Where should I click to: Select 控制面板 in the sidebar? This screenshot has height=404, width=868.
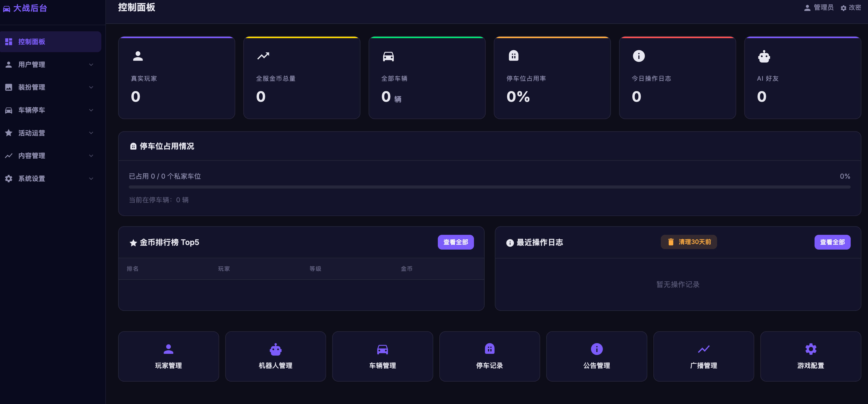click(50, 42)
